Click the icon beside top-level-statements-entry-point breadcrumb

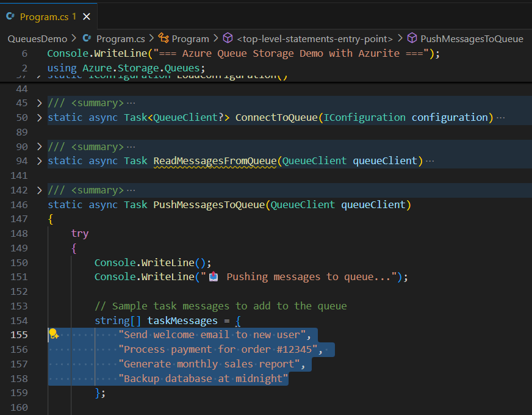(x=228, y=38)
